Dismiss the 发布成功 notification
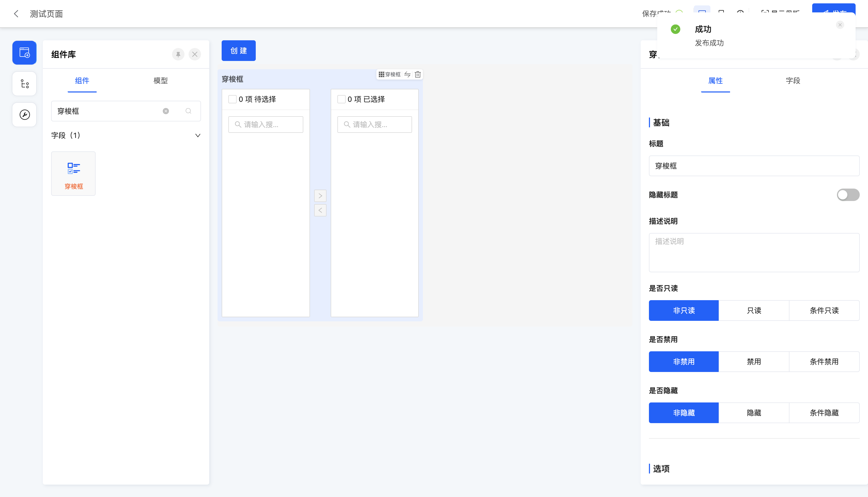The image size is (868, 497). click(840, 25)
